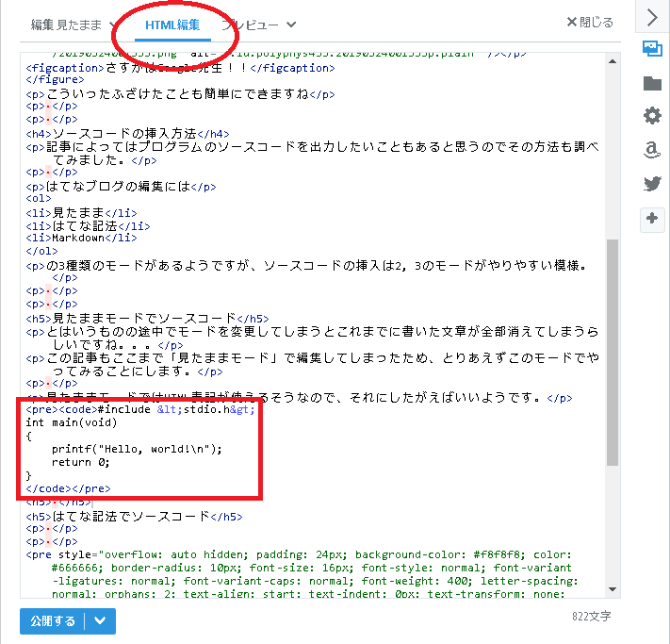670x644 pixels.
Task: Expand the dropdown arrow next to 編集 見たまま
Action: point(112,25)
